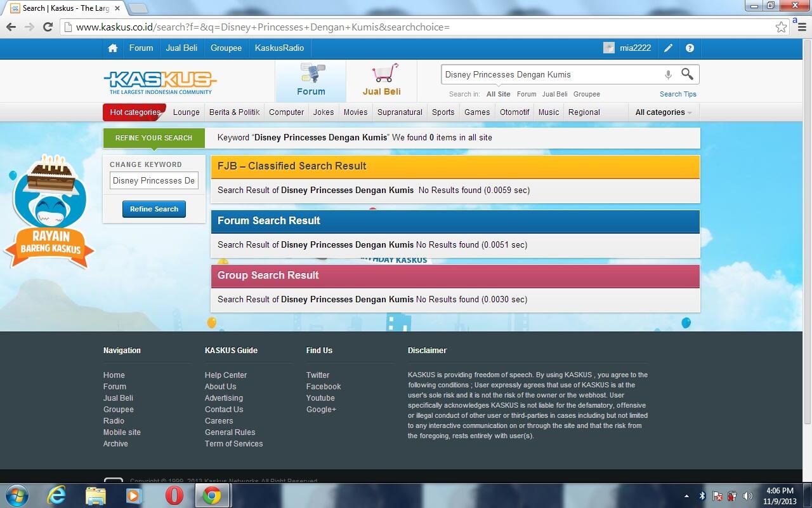Open General Rules footer link
Image resolution: width=812 pixels, height=508 pixels.
[x=230, y=432]
